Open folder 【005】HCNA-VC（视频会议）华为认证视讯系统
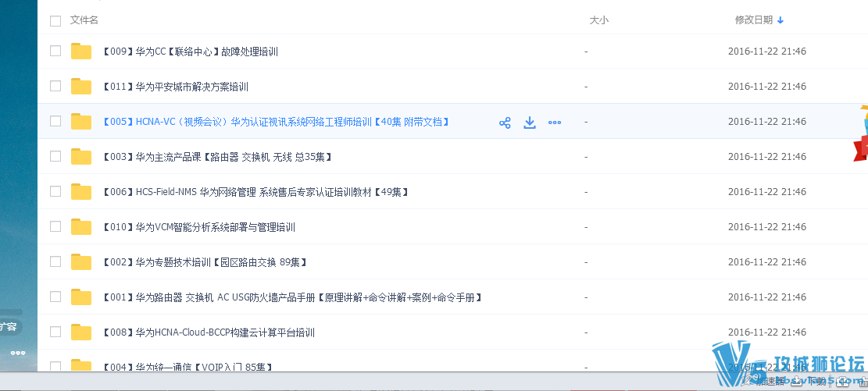Screen dimensions: 868x391 point(276,123)
